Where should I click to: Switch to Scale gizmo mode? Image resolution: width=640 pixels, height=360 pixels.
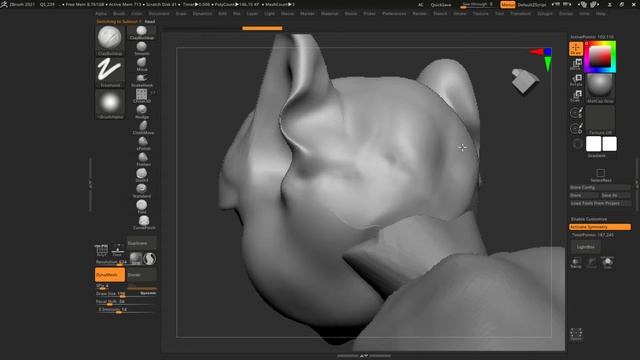click(576, 96)
